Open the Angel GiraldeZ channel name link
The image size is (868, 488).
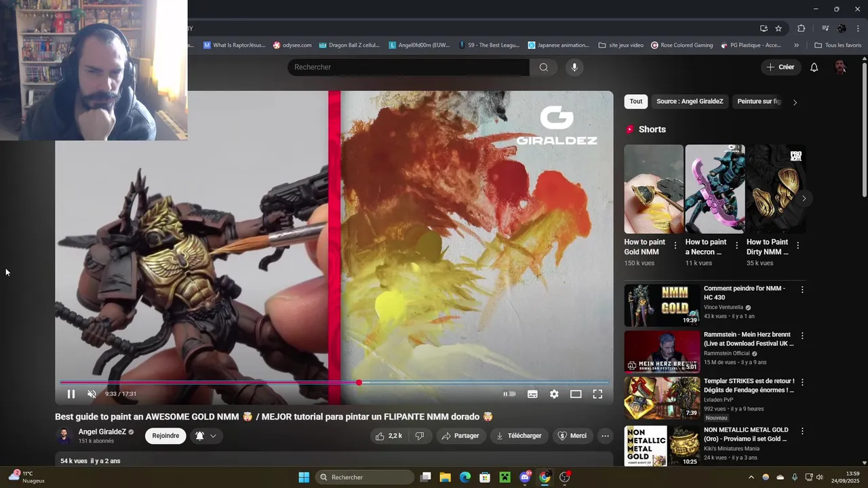tap(102, 432)
